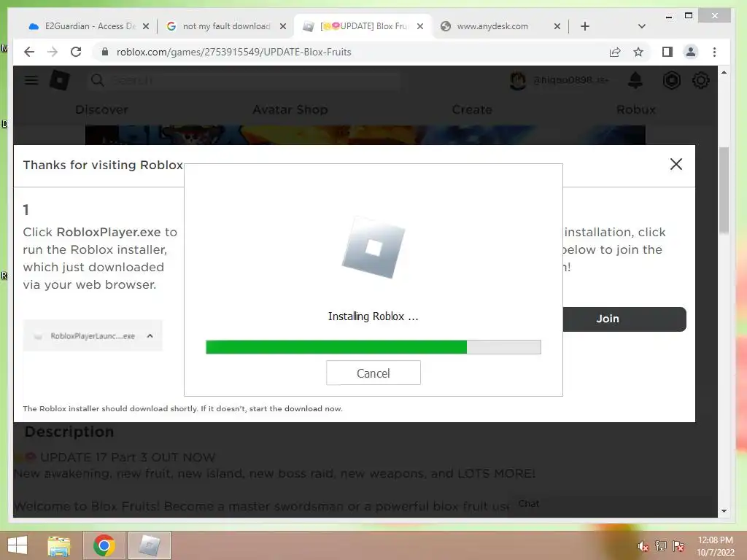Image resolution: width=747 pixels, height=560 pixels.
Task: Bookmark this page with the star
Action: coord(638,52)
